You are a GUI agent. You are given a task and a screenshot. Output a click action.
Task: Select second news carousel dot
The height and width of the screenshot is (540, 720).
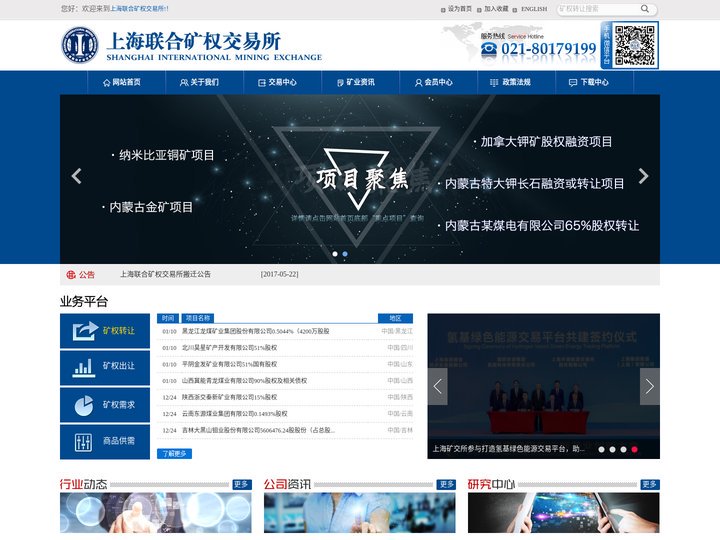click(613, 450)
